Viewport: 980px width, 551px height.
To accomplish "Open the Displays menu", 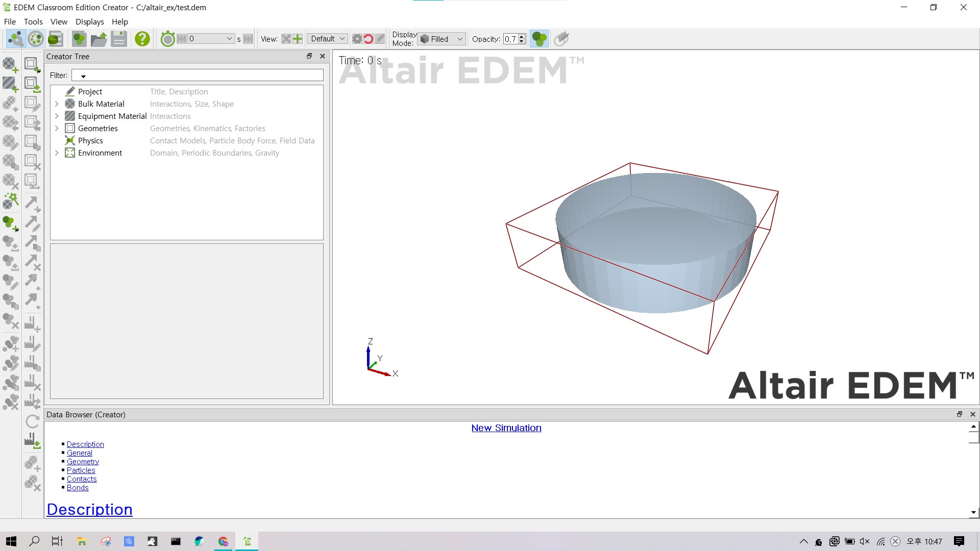I will [89, 21].
